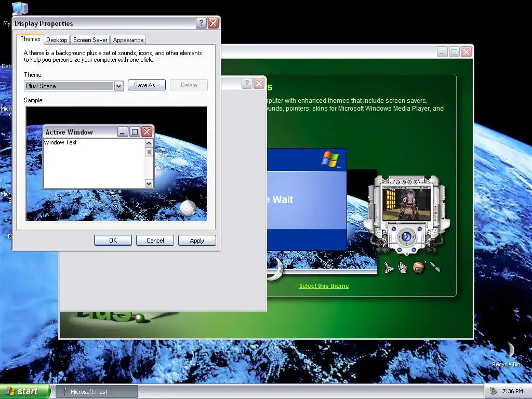Close the Display Properties dialog
The width and height of the screenshot is (532, 399).
pyautogui.click(x=213, y=23)
